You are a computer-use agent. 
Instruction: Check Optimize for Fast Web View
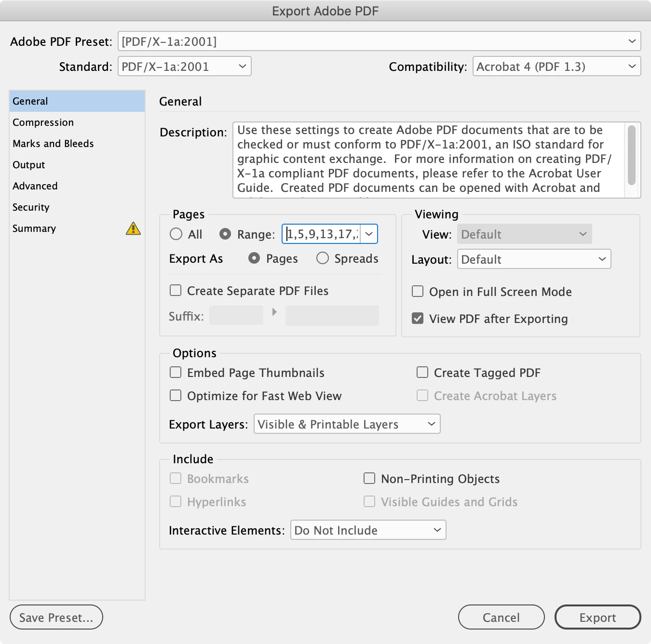click(176, 395)
